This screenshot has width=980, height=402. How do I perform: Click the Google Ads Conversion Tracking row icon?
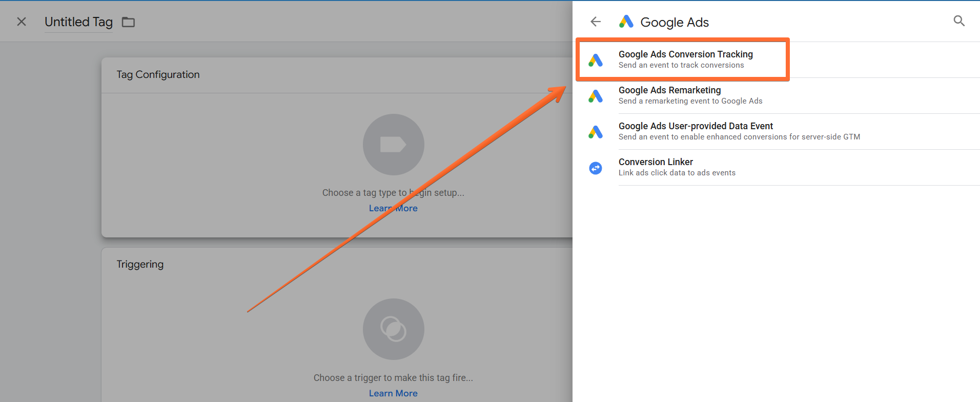596,60
